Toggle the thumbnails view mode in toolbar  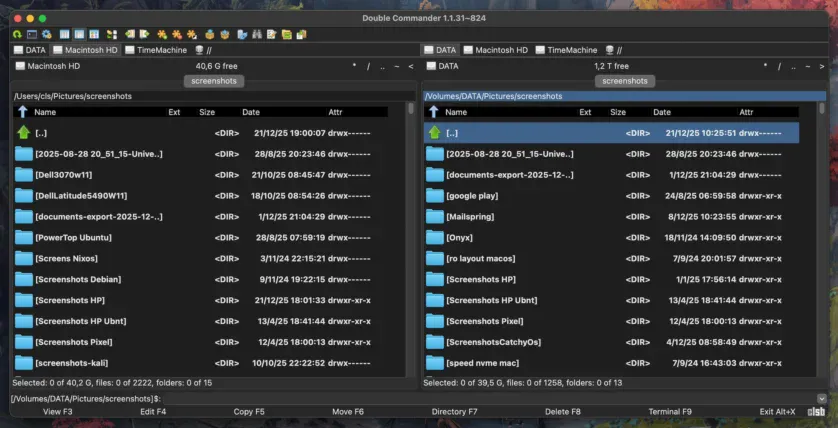[x=93, y=34]
